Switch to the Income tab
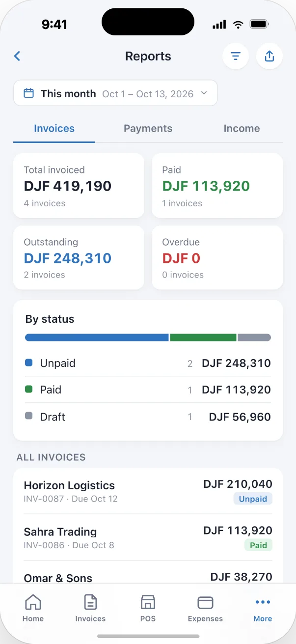The width and height of the screenshot is (296, 644). (242, 129)
